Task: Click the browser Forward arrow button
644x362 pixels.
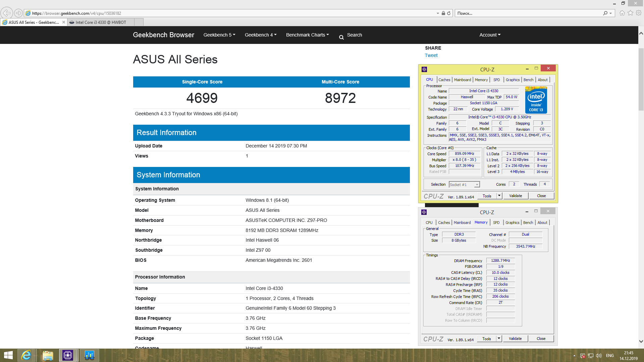Action: click(x=18, y=13)
